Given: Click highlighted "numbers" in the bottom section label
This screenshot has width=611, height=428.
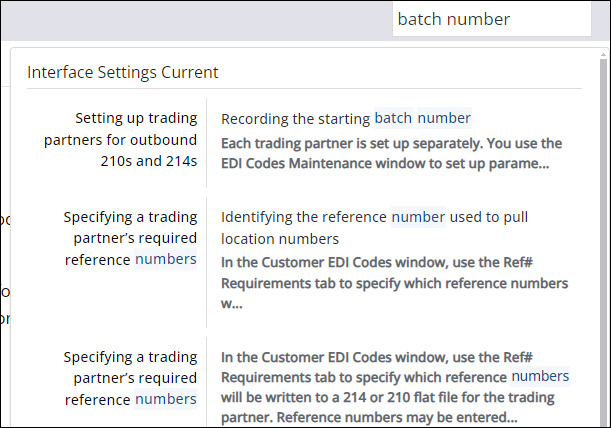Looking at the screenshot, I should [x=166, y=400].
